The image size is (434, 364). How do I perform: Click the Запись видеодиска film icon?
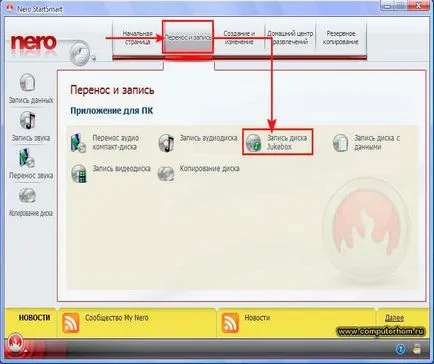pos(79,173)
